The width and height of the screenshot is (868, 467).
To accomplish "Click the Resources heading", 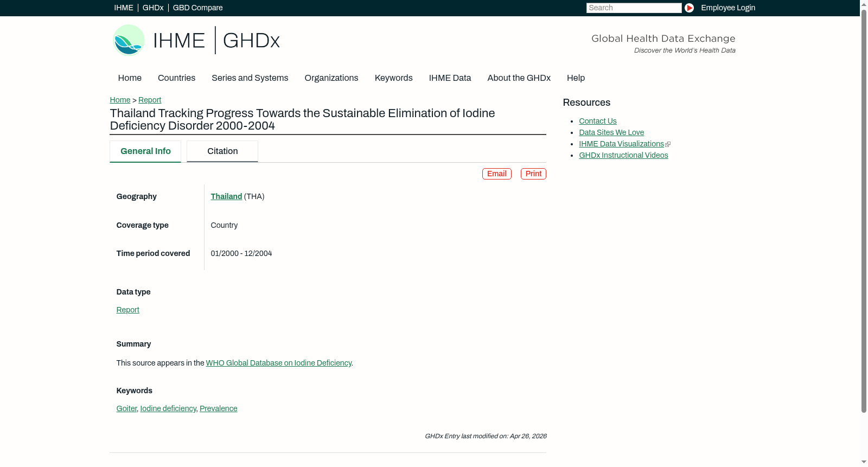I will (586, 103).
